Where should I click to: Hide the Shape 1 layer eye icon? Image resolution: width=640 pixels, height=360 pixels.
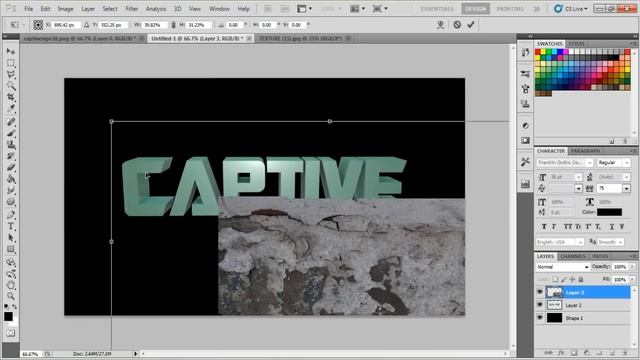tap(540, 318)
